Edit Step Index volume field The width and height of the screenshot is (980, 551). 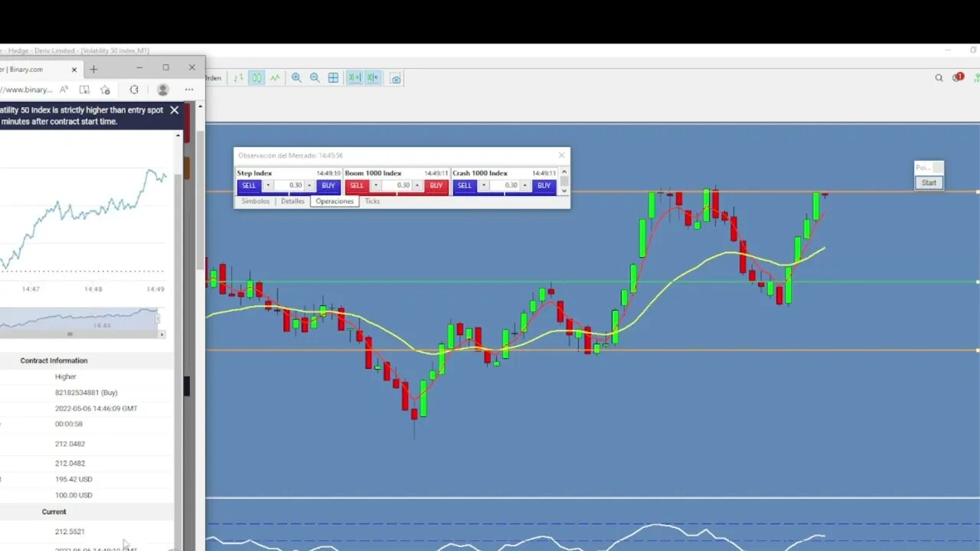[289, 185]
